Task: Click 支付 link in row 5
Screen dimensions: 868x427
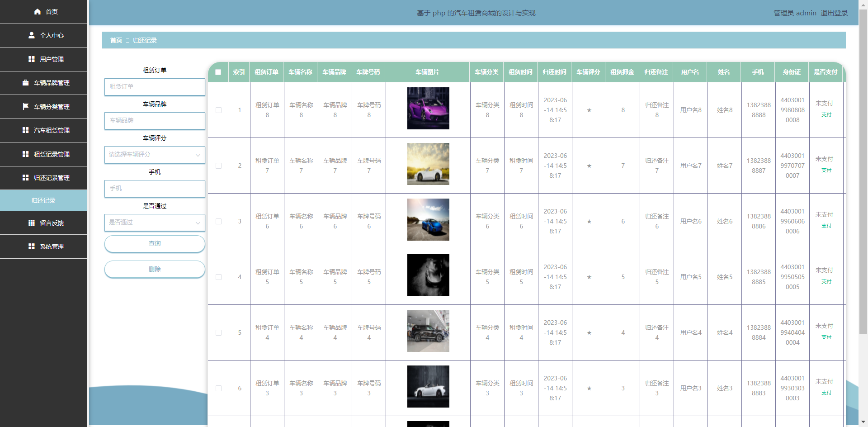Action: [x=826, y=337]
